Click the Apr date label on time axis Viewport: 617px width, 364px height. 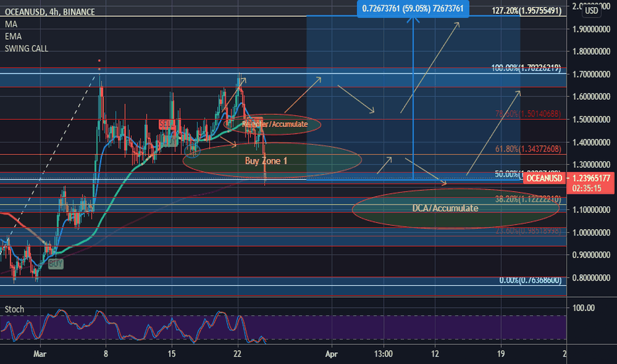(331, 354)
